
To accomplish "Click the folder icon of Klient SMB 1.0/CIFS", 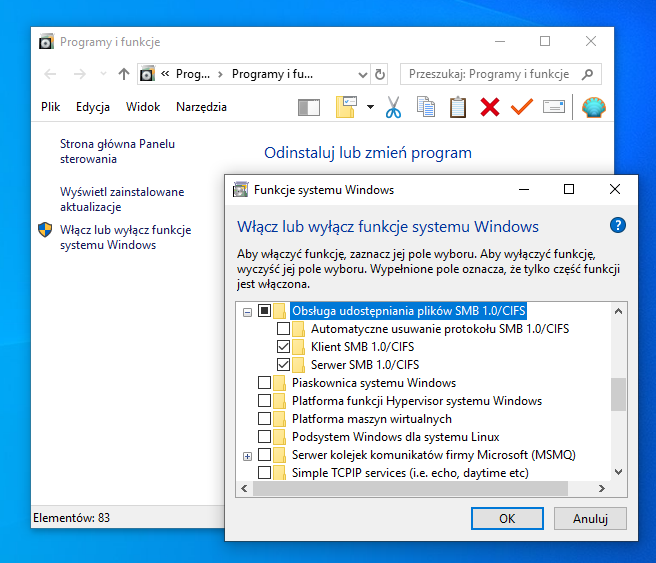I will coord(298,347).
